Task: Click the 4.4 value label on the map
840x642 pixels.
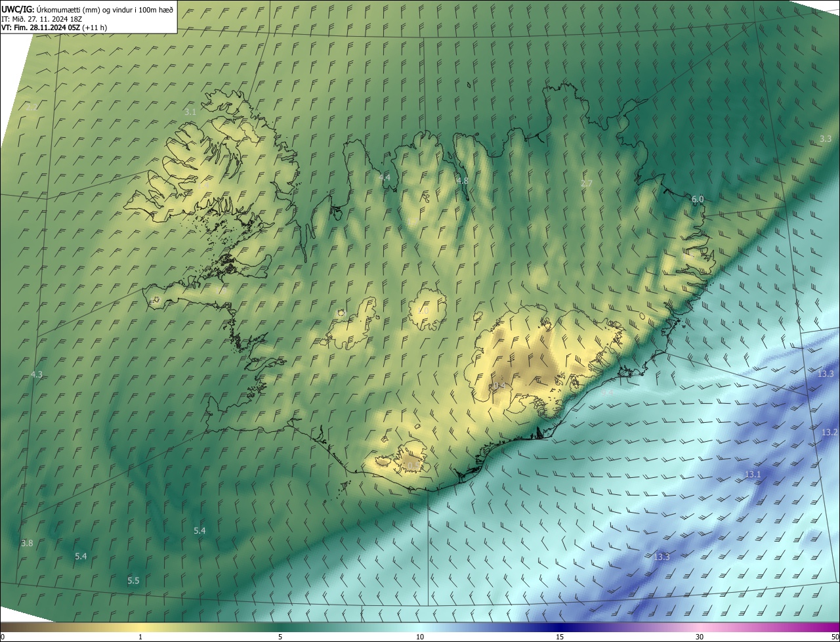Action: coord(384,178)
